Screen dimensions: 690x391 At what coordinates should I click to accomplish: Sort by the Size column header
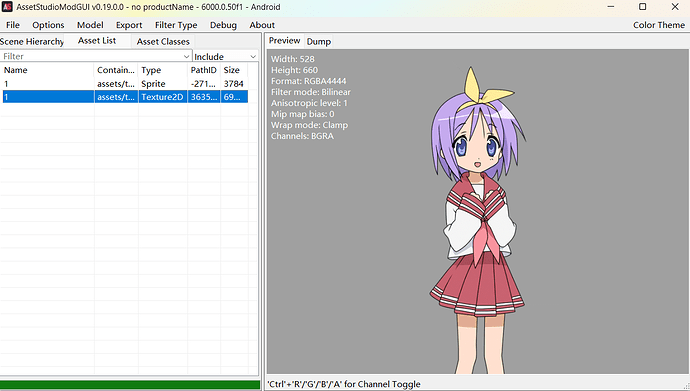[234, 70]
